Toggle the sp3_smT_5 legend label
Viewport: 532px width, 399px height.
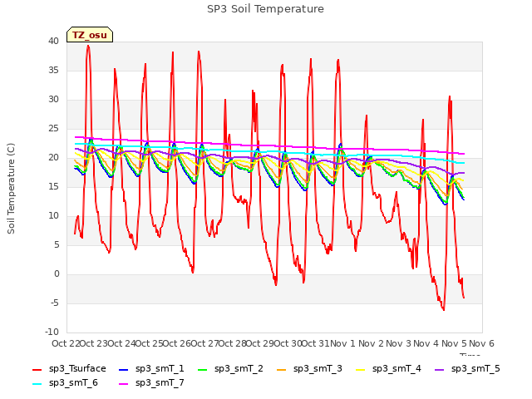coord(475,369)
